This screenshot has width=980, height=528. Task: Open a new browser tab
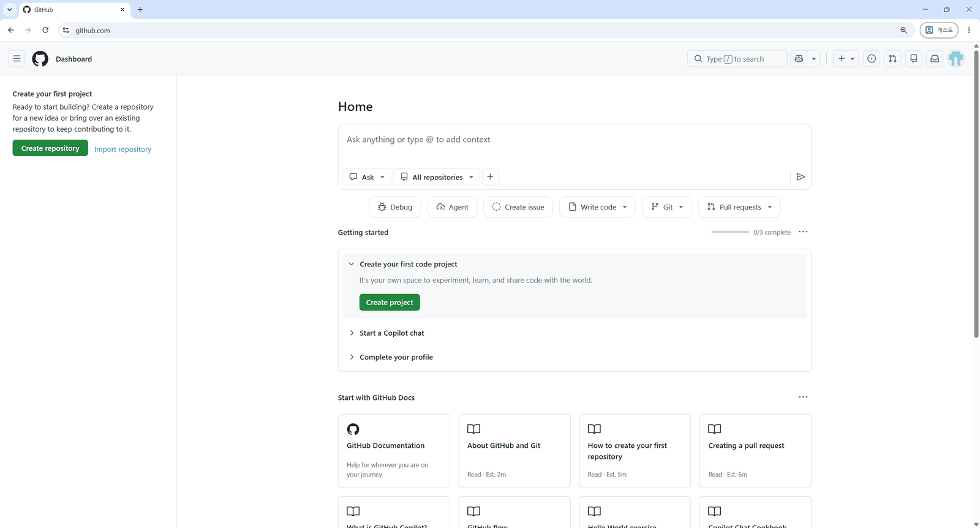(x=140, y=10)
